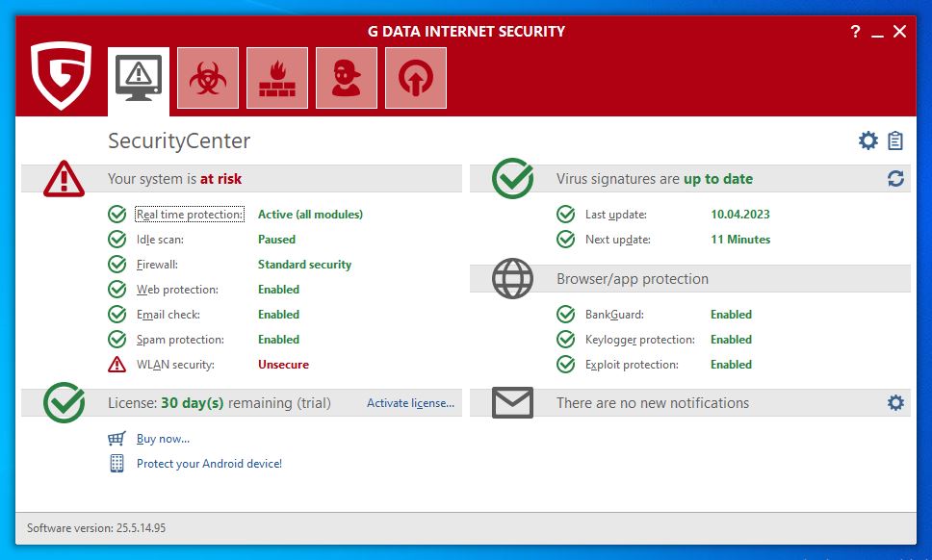Image resolution: width=932 pixels, height=560 pixels.
Task: Click the Web protection check icon
Action: click(x=116, y=290)
